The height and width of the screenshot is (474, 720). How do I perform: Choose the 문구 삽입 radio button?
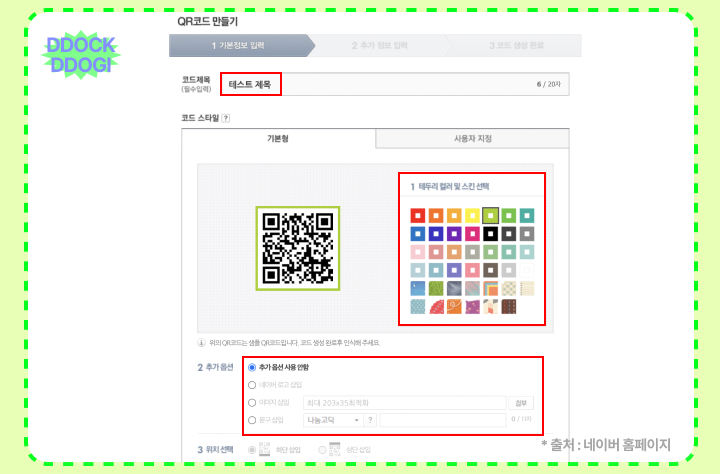[252, 420]
